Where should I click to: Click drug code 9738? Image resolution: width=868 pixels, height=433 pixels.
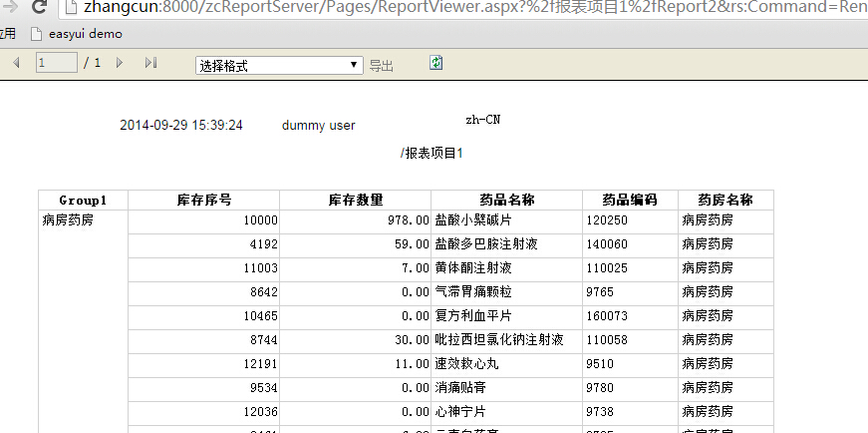(600, 412)
